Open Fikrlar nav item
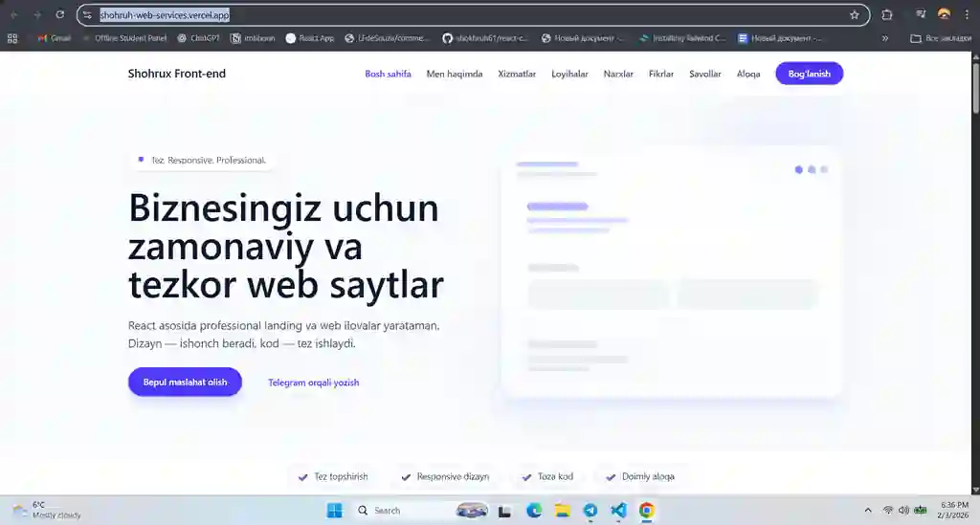Image resolution: width=980 pixels, height=525 pixels. click(x=661, y=74)
